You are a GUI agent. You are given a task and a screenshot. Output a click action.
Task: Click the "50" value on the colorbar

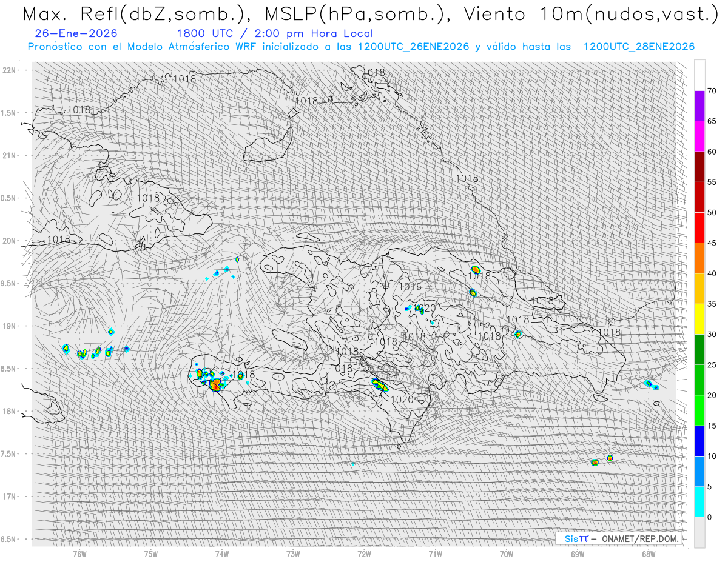pyautogui.click(x=712, y=213)
